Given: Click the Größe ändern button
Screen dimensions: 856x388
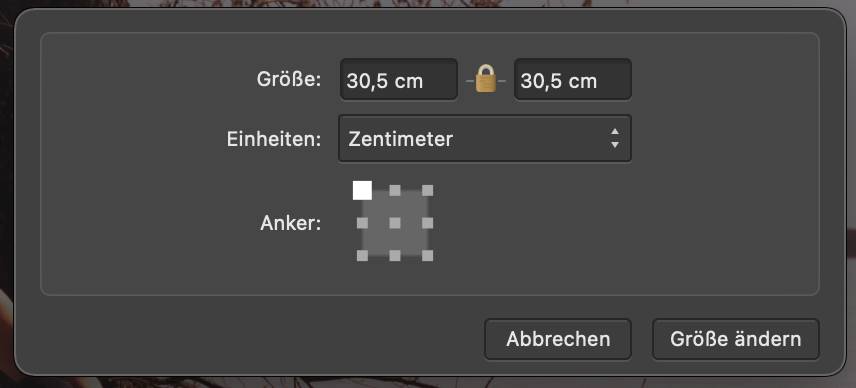Looking at the screenshot, I should tap(736, 339).
